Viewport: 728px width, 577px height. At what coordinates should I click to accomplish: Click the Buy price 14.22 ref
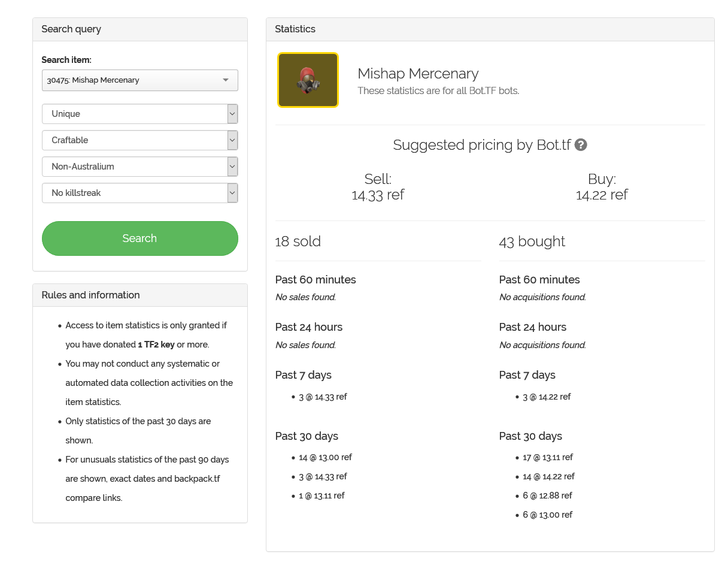click(602, 195)
